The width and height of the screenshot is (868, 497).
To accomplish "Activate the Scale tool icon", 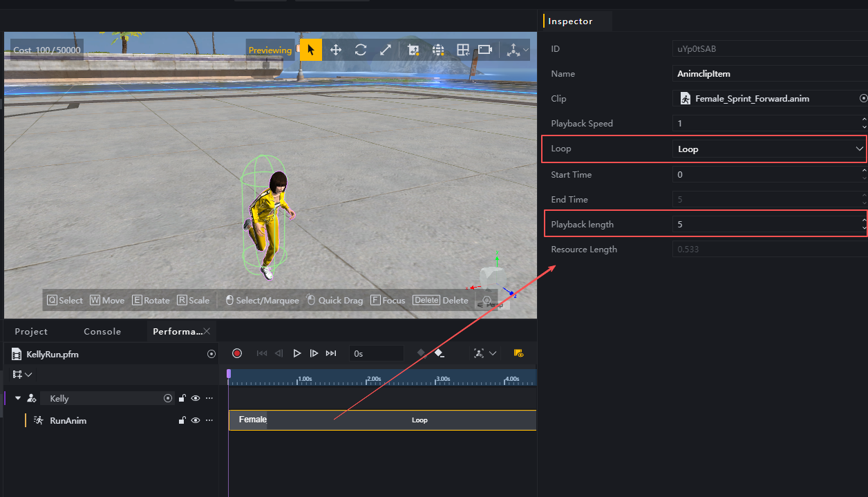I will pos(386,50).
